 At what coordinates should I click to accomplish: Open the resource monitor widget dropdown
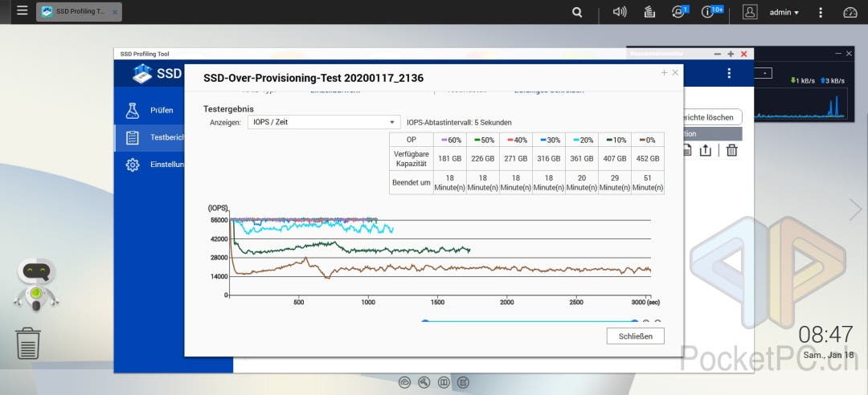click(x=763, y=73)
